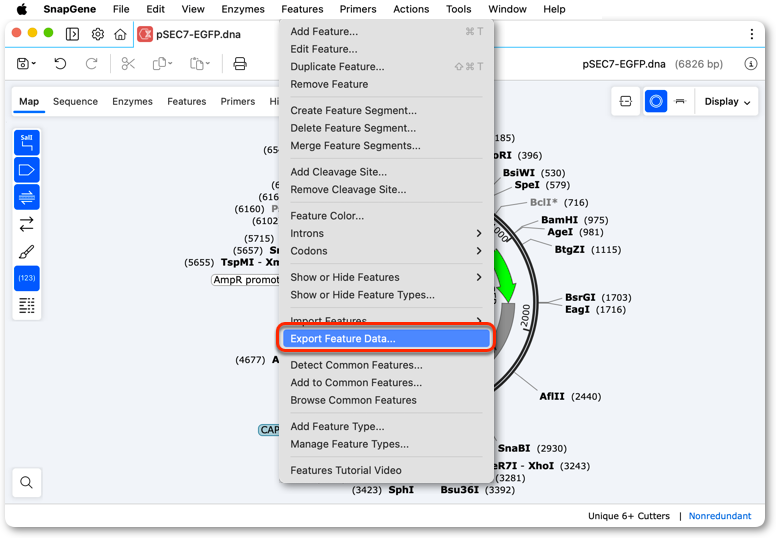
Task: Click the save icon in toolbar
Action: [x=23, y=64]
